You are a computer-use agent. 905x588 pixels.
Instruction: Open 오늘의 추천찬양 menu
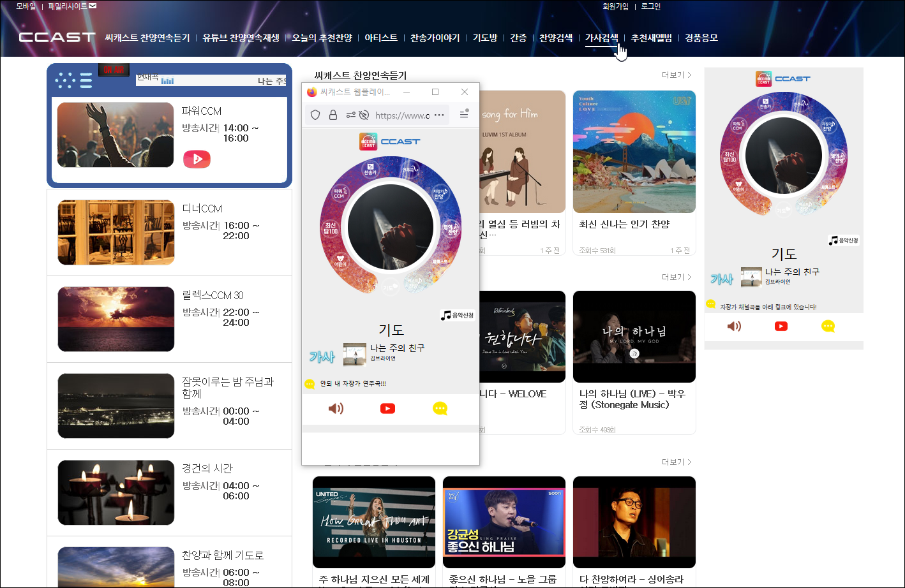pyautogui.click(x=322, y=38)
